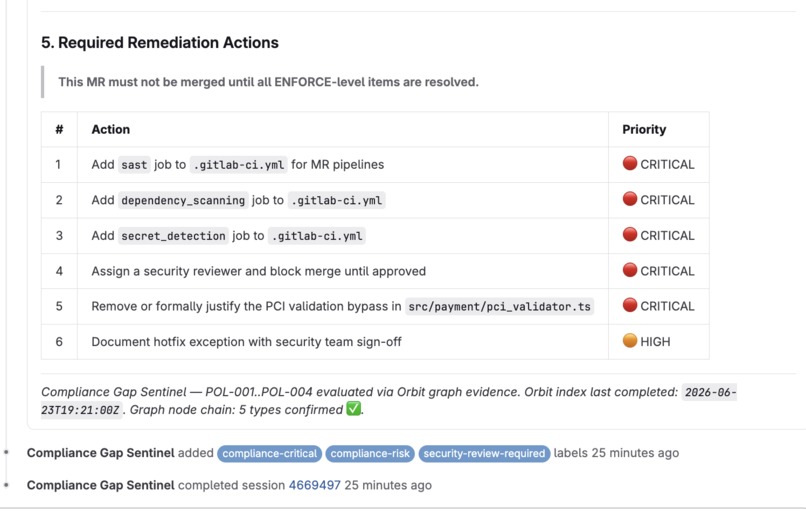Click '.gitlab-ci.yml' code in row 3
This screenshot has height=511, width=806.
(x=317, y=235)
